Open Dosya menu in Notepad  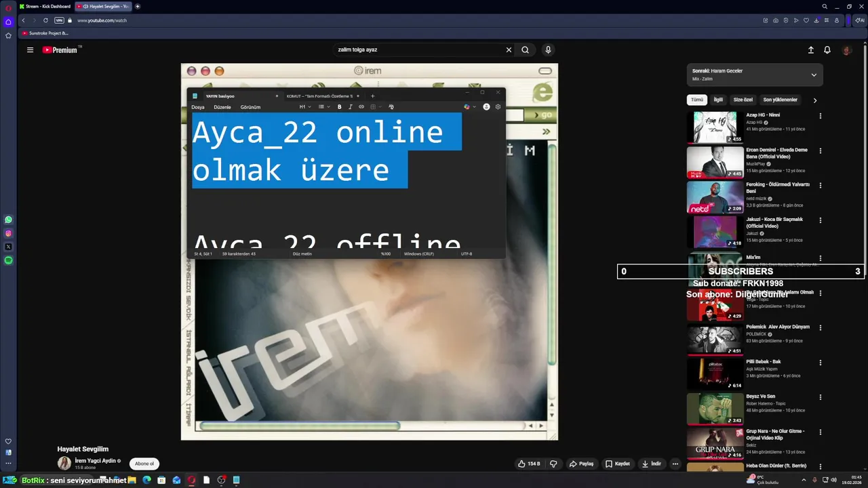[197, 107]
